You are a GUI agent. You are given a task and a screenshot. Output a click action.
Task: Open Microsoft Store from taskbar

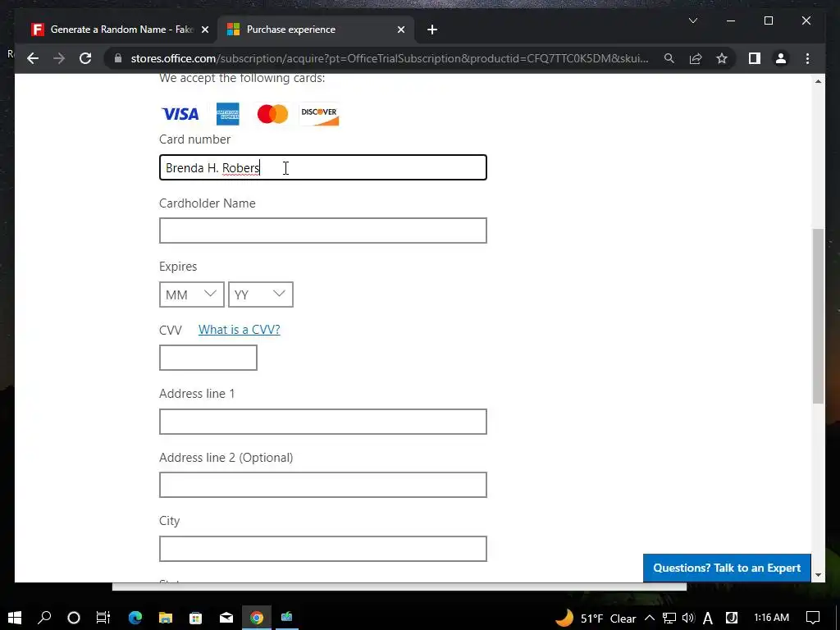pos(196,618)
